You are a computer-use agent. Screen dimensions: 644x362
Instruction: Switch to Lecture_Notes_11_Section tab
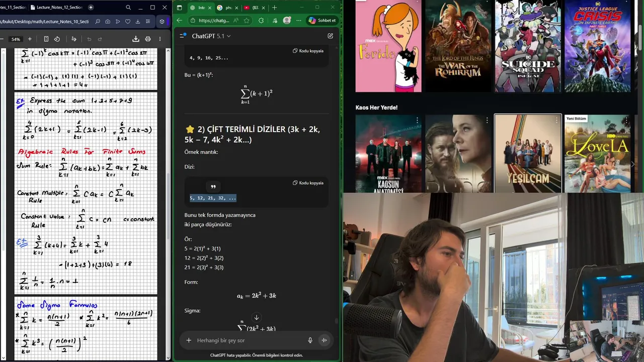click(13, 8)
